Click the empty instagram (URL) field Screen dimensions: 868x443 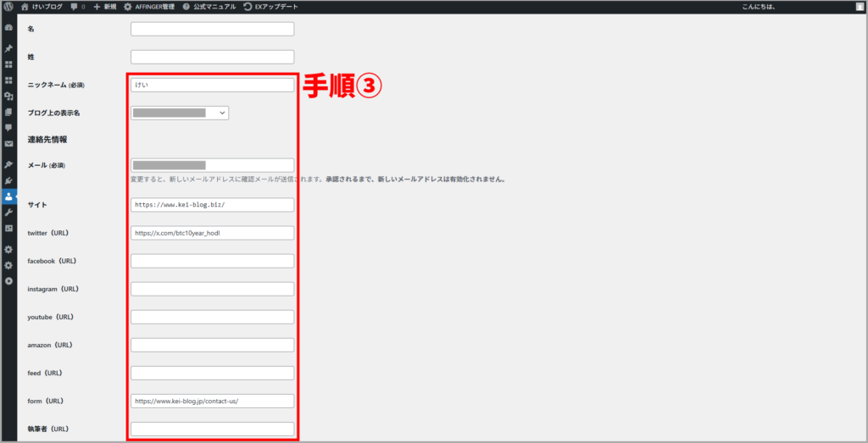point(212,289)
